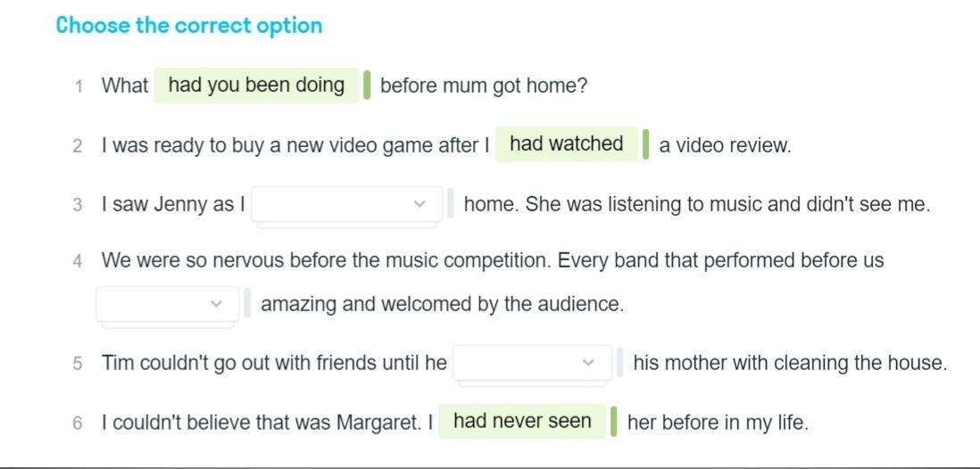Click the gray indicator before 'his mother with cleaning'
Image resolution: width=980 pixels, height=469 pixels.
(x=620, y=363)
